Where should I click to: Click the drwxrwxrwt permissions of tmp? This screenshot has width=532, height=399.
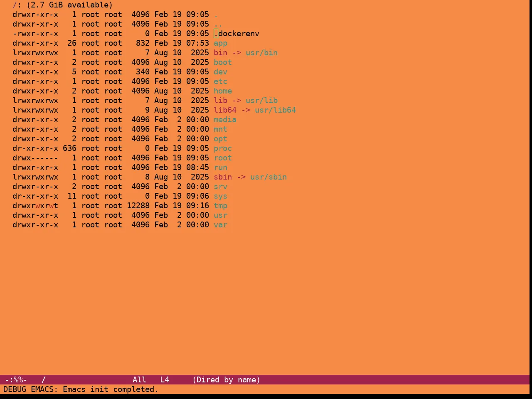[x=35, y=206]
